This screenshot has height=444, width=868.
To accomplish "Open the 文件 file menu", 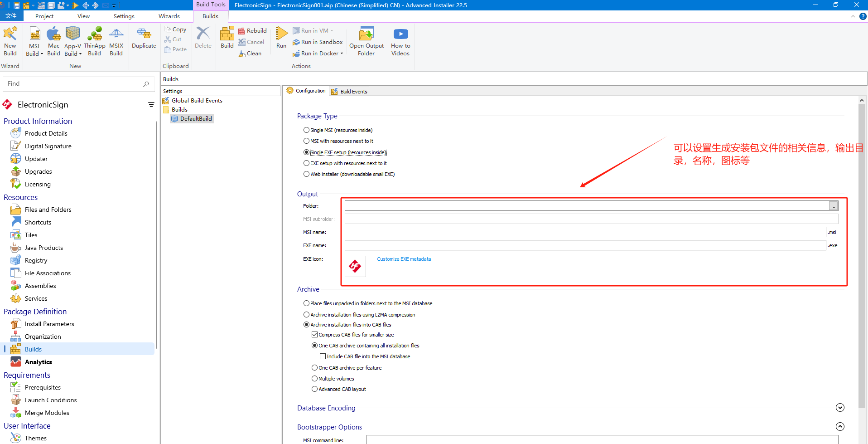I will tap(11, 16).
